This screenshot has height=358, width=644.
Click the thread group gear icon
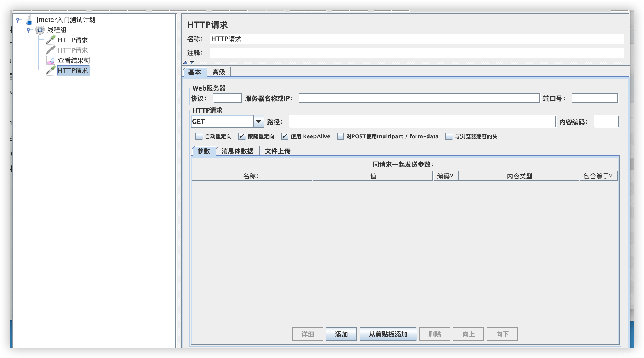(40, 30)
